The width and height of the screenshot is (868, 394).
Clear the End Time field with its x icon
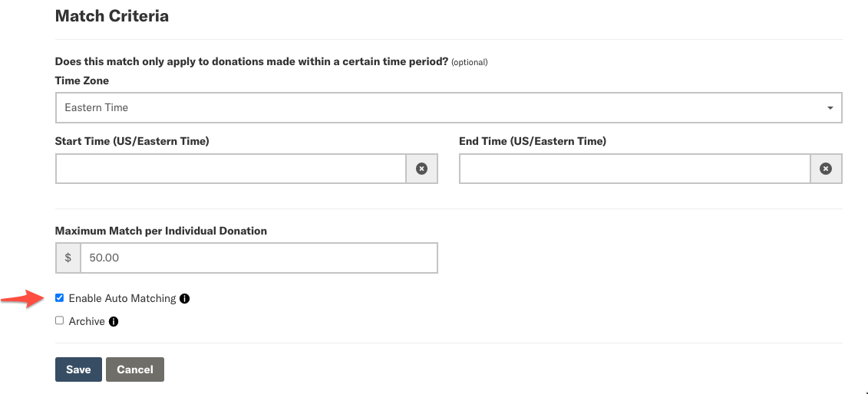[x=826, y=169]
